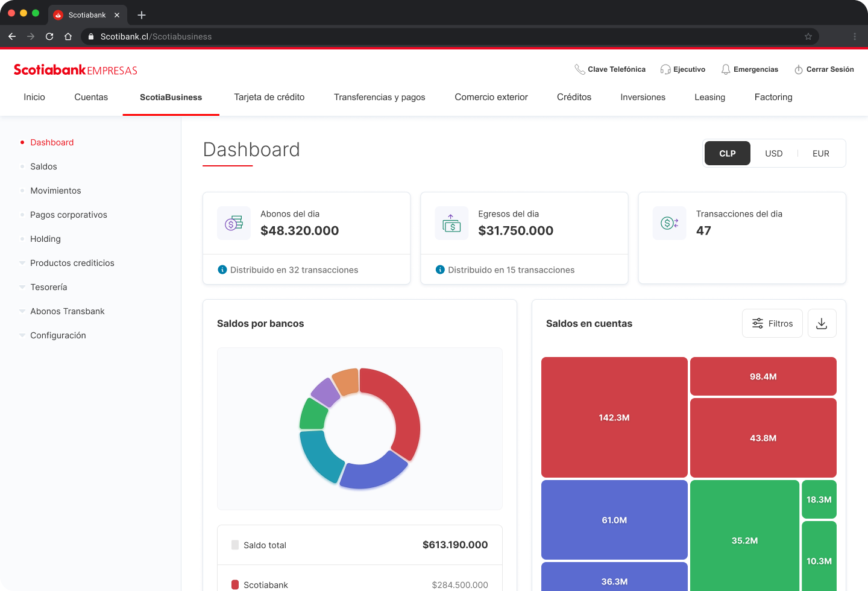Open the Cuentas tab
The width and height of the screenshot is (868, 591).
[91, 97]
